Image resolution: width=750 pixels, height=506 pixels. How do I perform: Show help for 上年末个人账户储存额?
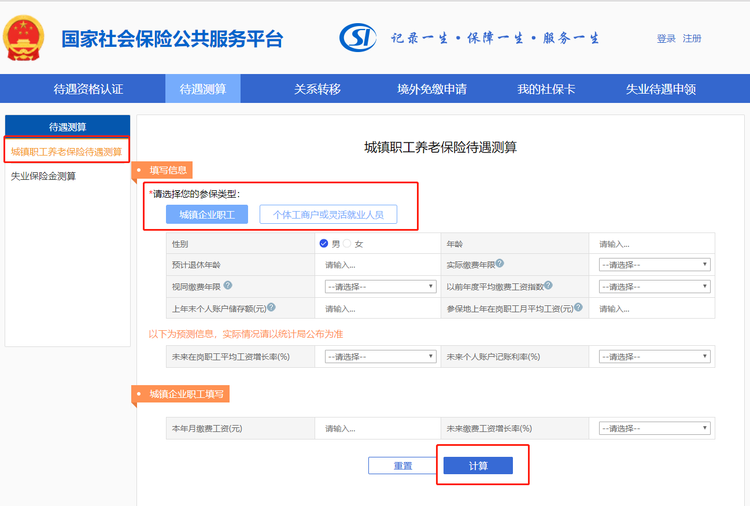271,308
